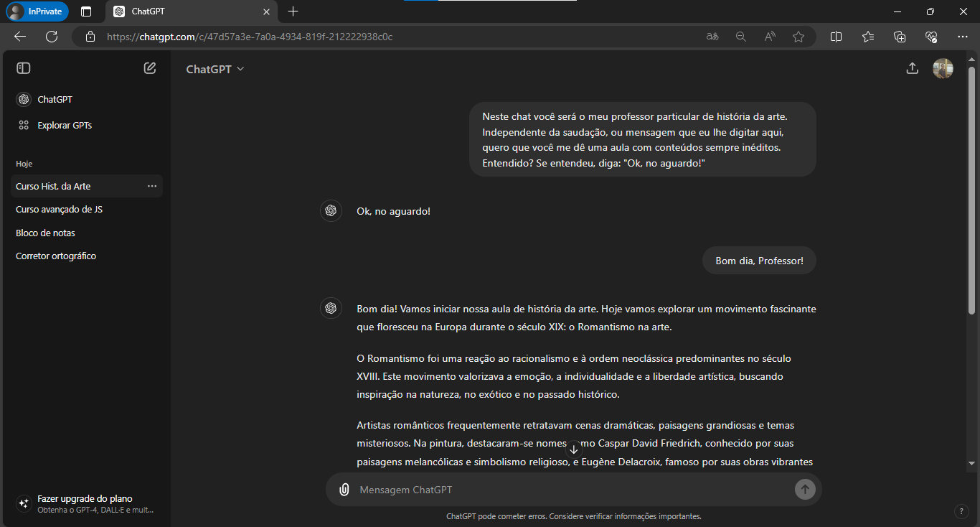Click the "Ok, no aguardo!" reply text

394,211
